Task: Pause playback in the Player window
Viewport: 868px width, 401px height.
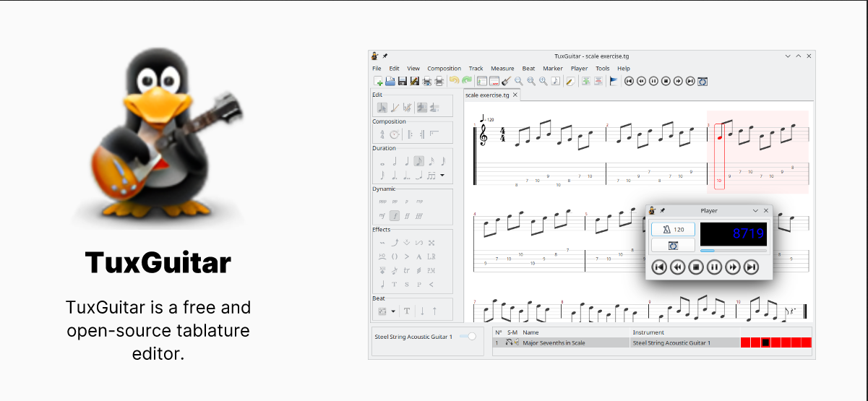Action: pos(714,267)
